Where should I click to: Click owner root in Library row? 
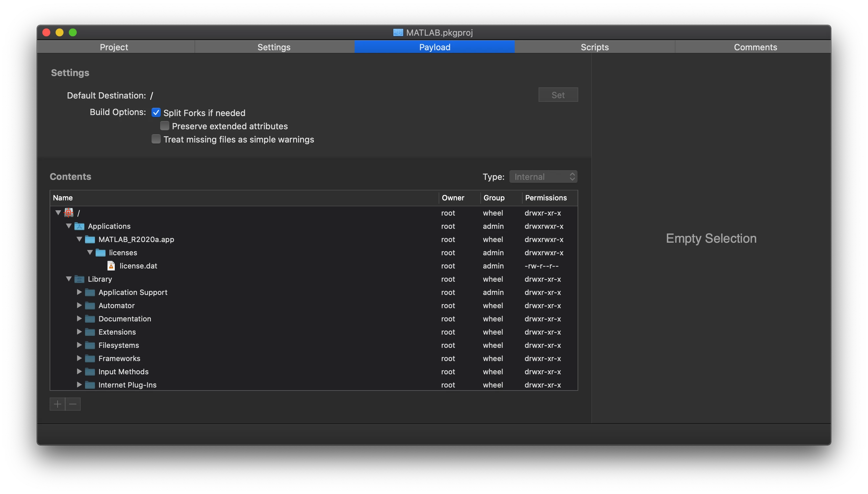click(x=448, y=279)
